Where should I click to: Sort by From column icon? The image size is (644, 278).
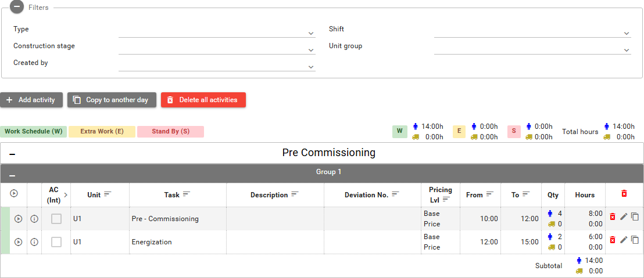pos(489,194)
